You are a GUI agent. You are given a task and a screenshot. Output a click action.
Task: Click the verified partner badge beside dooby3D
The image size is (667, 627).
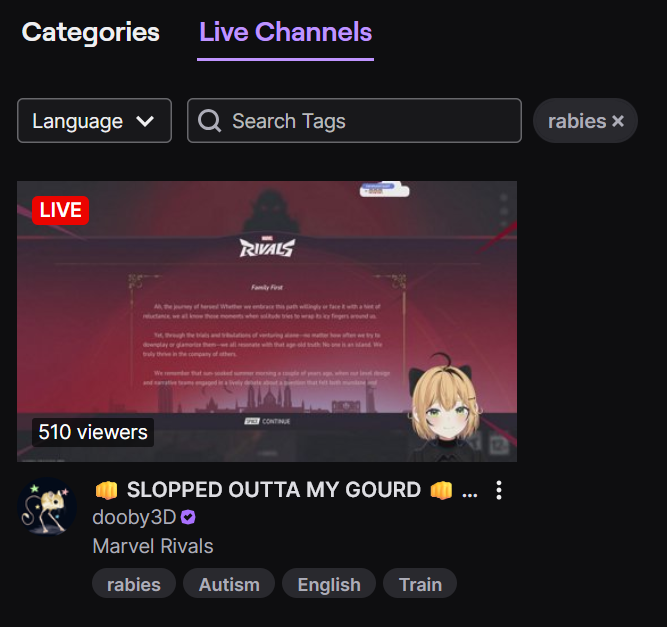pos(188,518)
